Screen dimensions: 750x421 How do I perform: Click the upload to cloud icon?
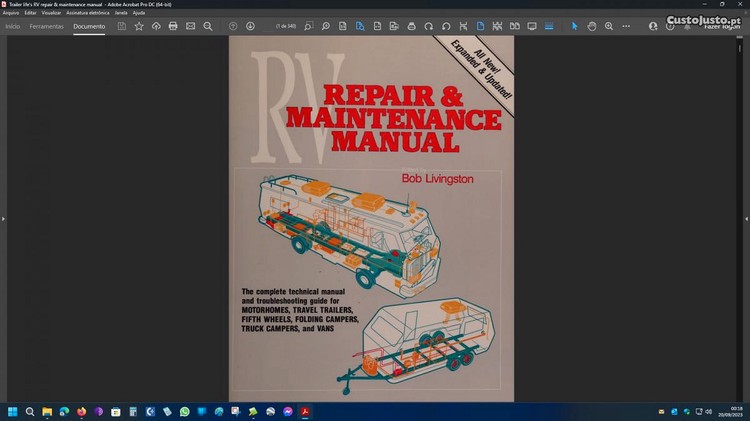(x=156, y=26)
